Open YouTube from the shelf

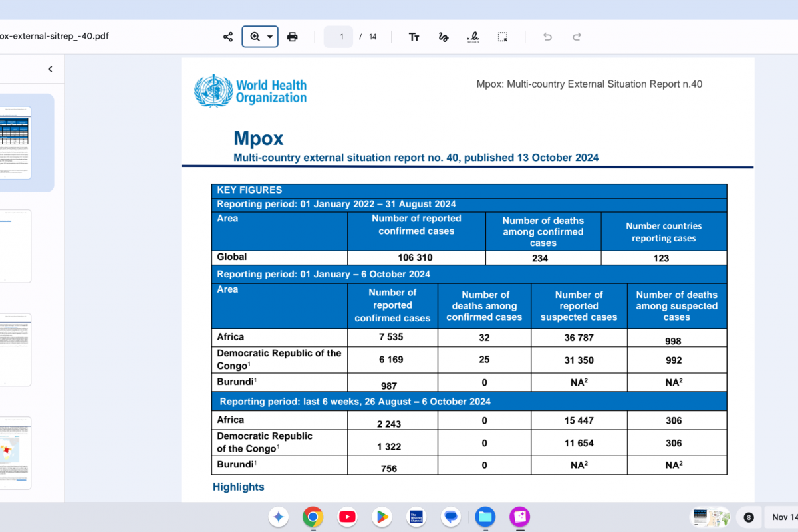[347, 517]
